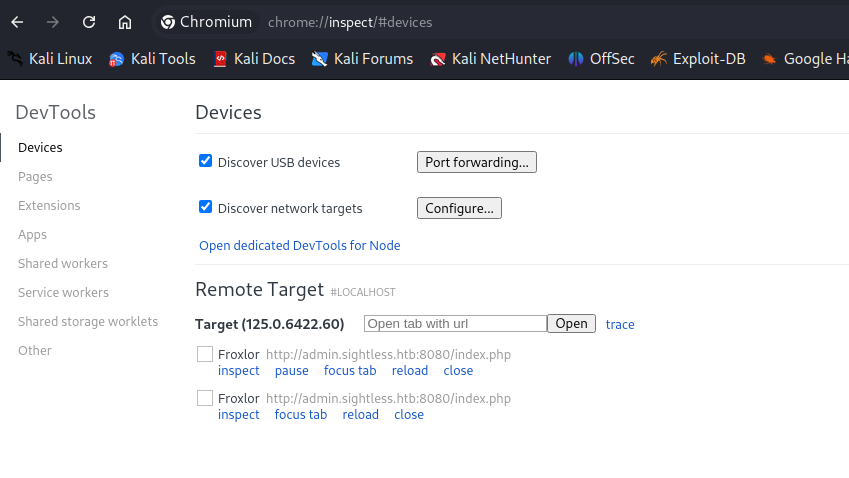Disable Discover USB devices checkbox

tap(205, 161)
